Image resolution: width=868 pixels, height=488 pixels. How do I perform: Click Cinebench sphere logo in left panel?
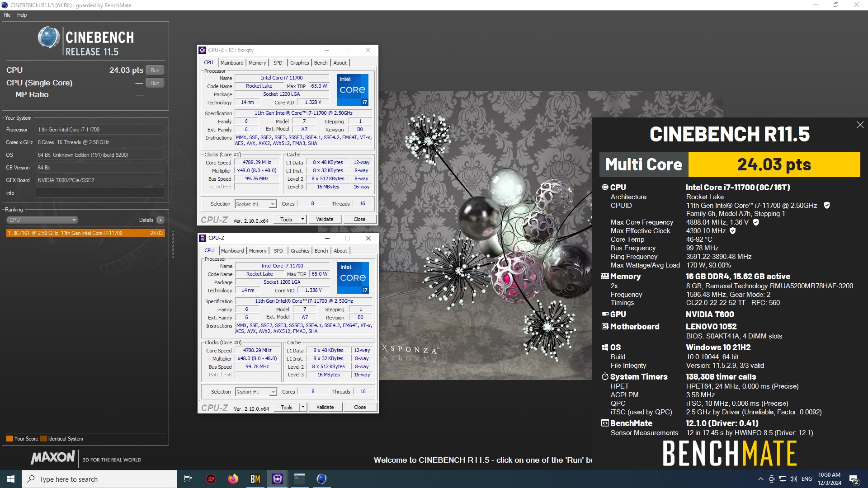click(49, 38)
